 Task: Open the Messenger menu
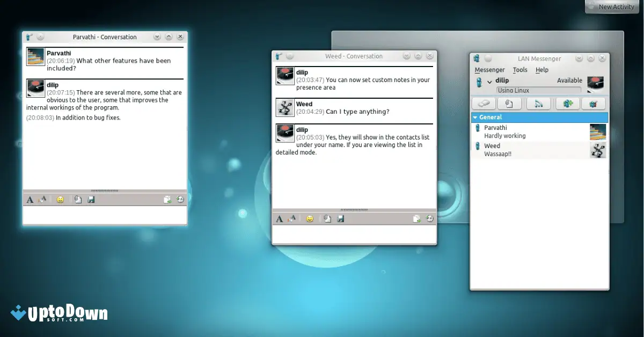489,70
